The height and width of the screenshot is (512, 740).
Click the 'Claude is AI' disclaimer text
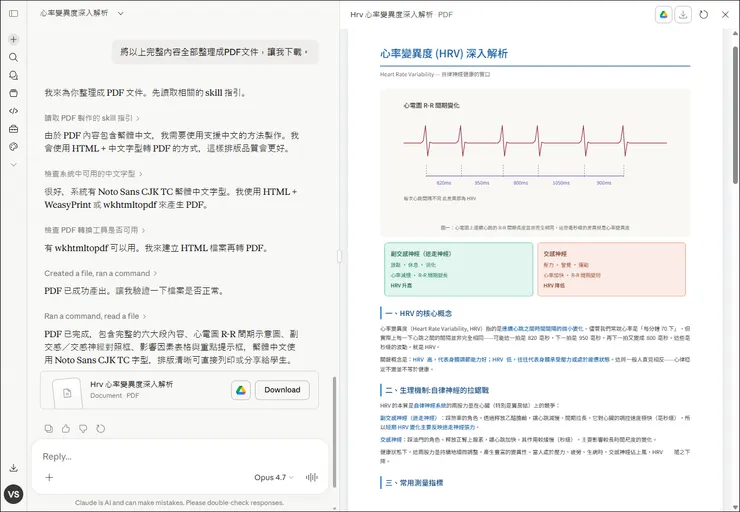(179, 503)
